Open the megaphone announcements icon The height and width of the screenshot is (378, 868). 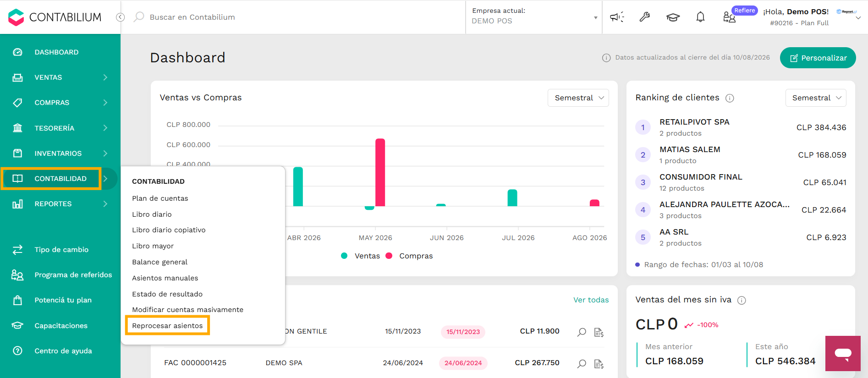click(617, 17)
